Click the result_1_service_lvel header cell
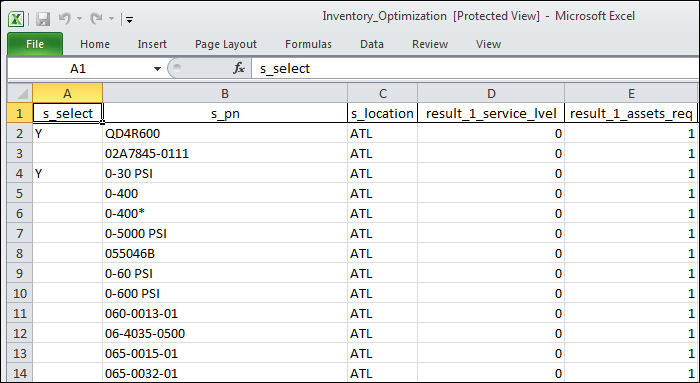Image resolution: width=700 pixels, height=383 pixels. click(x=491, y=113)
